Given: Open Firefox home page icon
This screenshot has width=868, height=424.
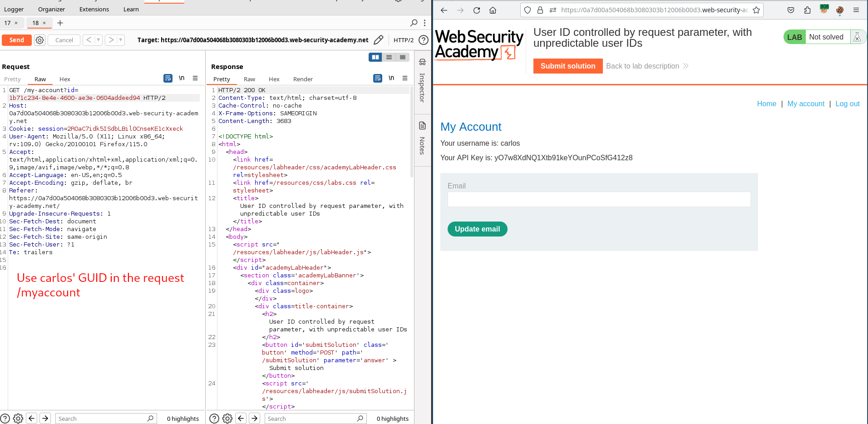Looking at the screenshot, I should coord(493,10).
